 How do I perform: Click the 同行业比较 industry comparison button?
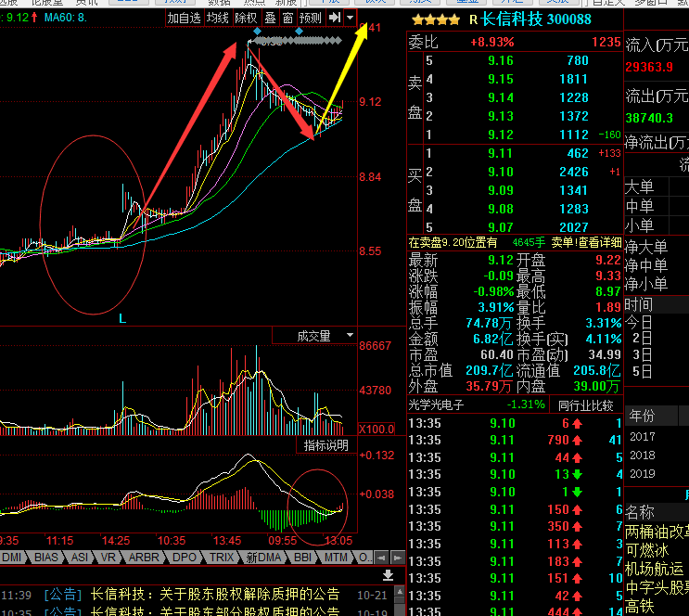point(585,404)
